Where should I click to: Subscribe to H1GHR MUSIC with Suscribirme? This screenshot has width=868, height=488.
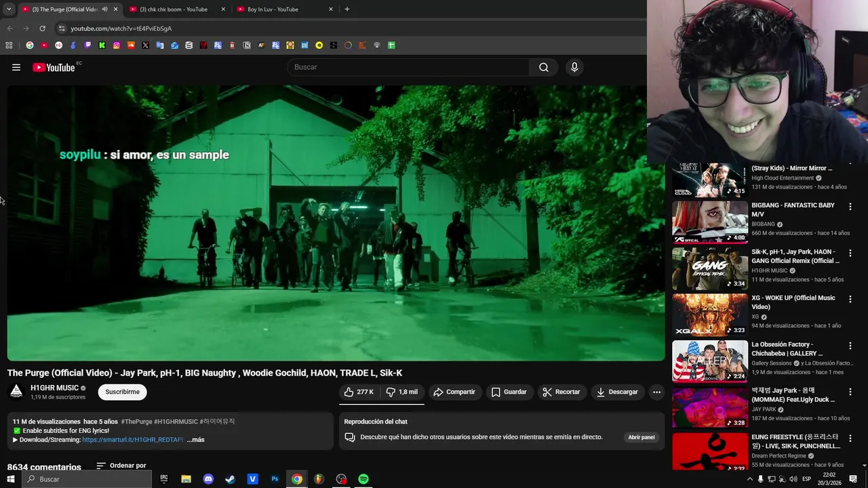[122, 392]
